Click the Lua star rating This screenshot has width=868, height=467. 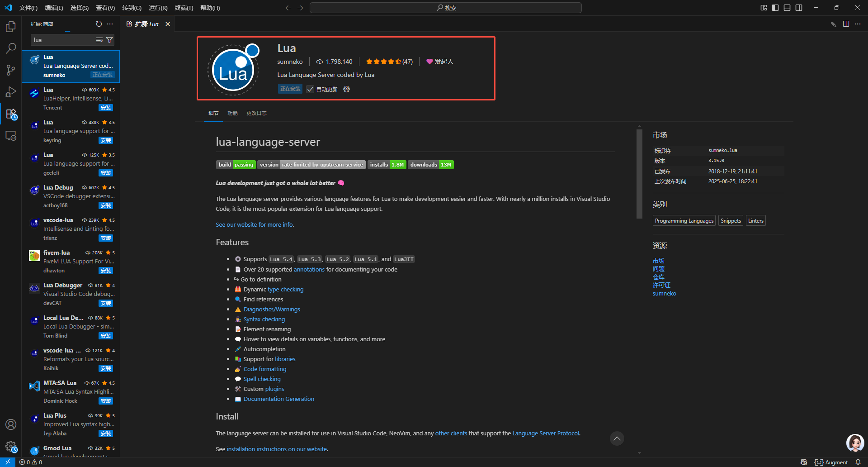[x=389, y=62]
